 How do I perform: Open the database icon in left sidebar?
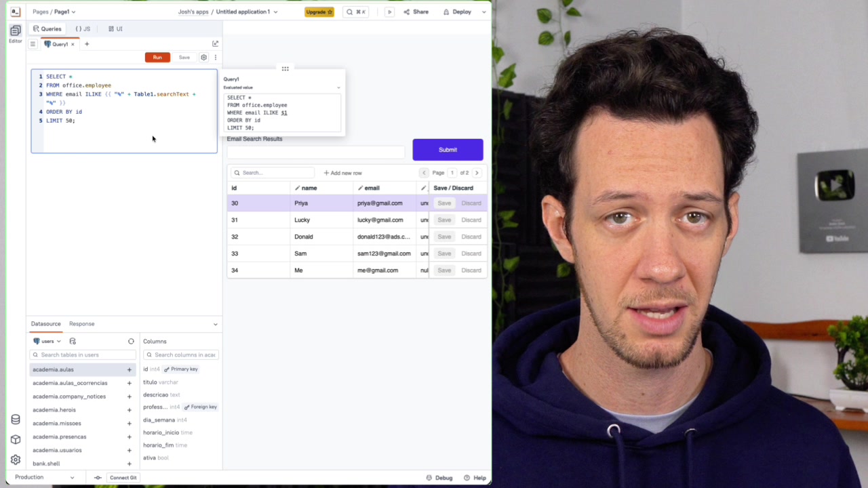[x=15, y=419]
